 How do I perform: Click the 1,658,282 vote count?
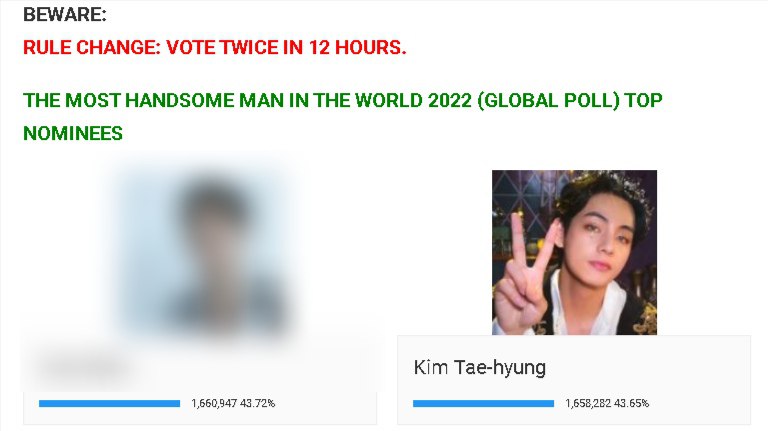pyautogui.click(x=588, y=403)
